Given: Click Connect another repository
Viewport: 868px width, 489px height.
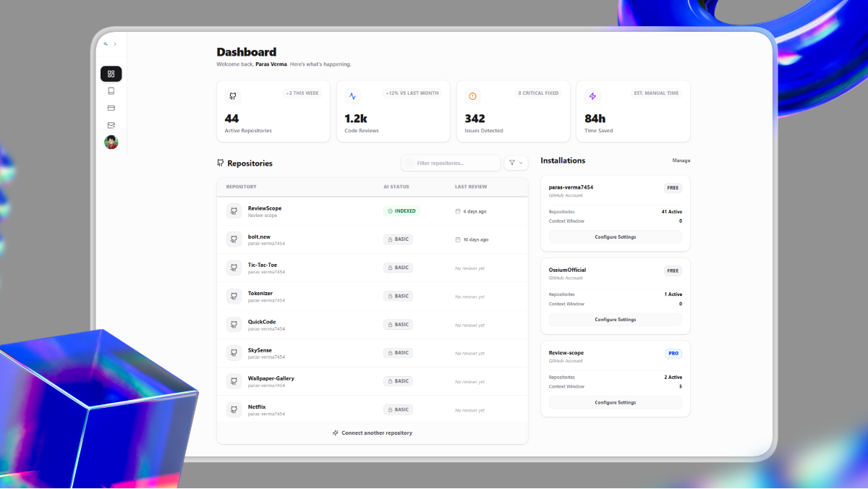Looking at the screenshot, I should click(372, 433).
